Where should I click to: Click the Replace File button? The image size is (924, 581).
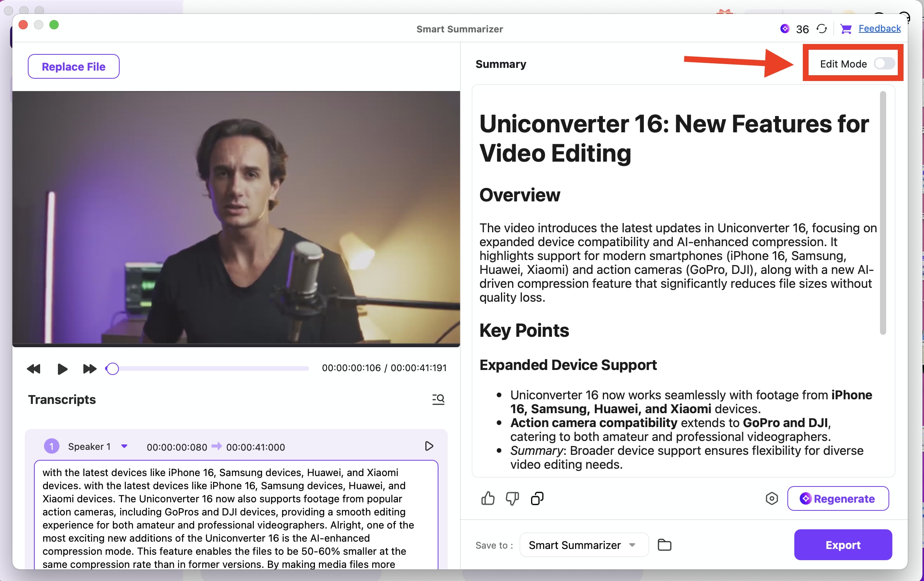(73, 66)
